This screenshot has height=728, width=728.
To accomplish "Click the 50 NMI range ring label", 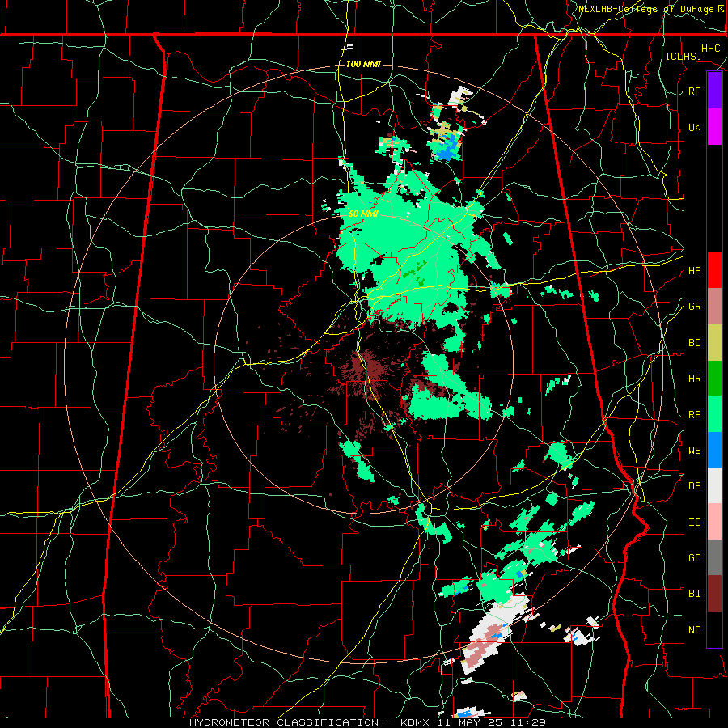I will (363, 214).
